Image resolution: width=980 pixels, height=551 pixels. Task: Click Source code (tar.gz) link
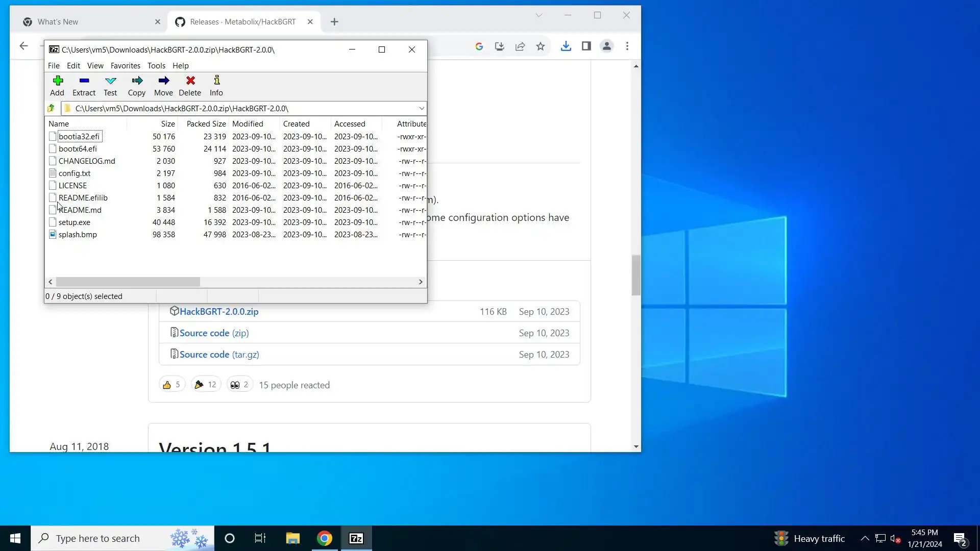219,355
